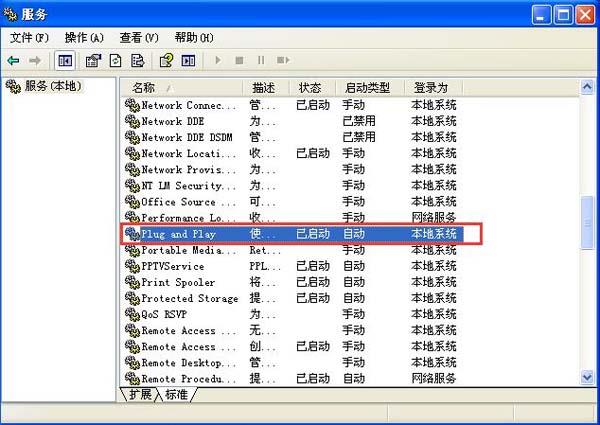This screenshot has height=425, width=600.
Task: Select the Plug and Play service row
Action: [179, 234]
